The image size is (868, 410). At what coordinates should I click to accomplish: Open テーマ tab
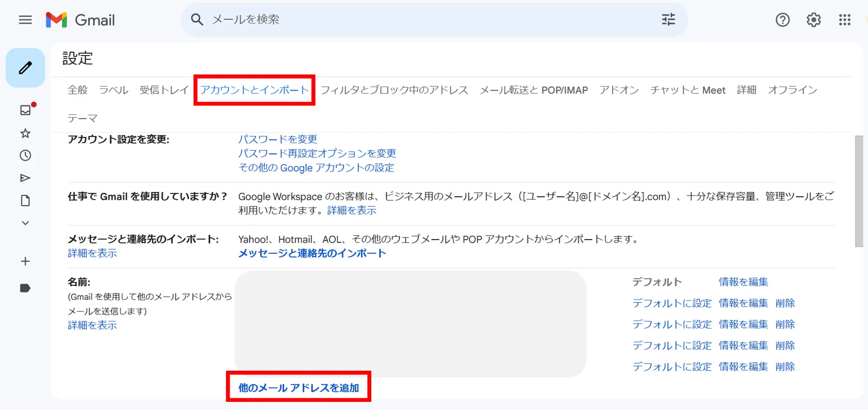[x=83, y=118]
